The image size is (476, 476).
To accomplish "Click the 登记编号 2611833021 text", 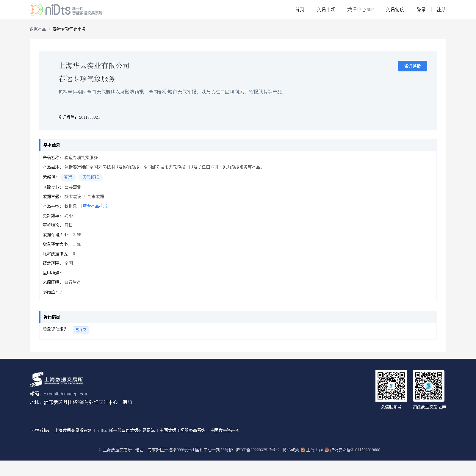I will [x=79, y=117].
